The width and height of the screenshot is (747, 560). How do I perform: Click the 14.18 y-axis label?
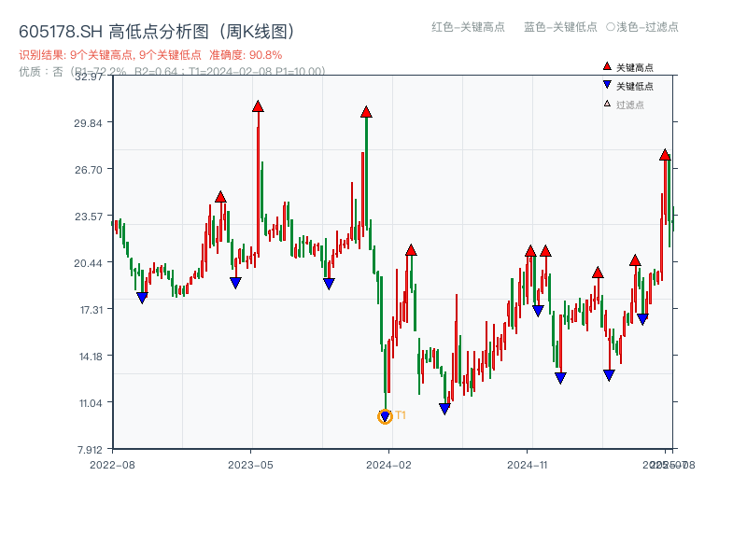tap(91, 357)
